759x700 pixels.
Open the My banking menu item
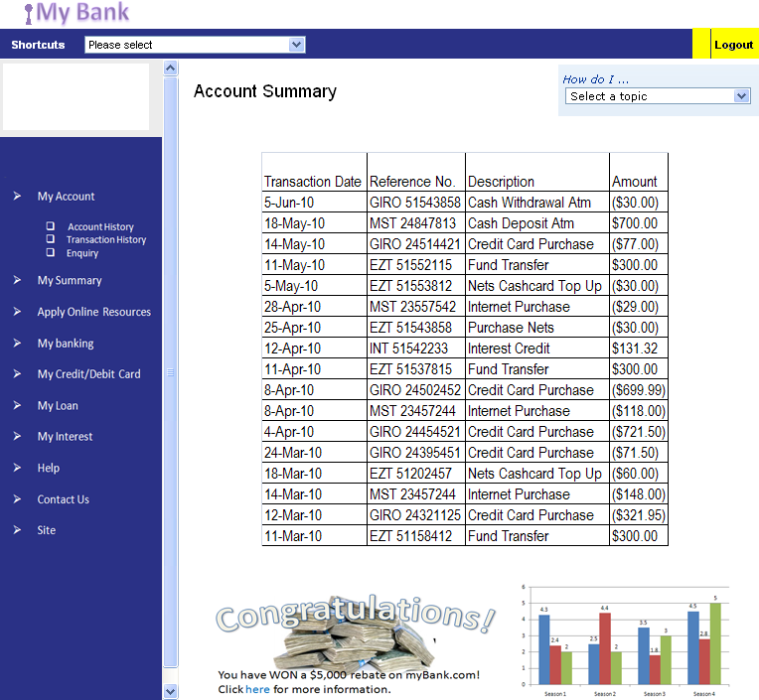[66, 344]
